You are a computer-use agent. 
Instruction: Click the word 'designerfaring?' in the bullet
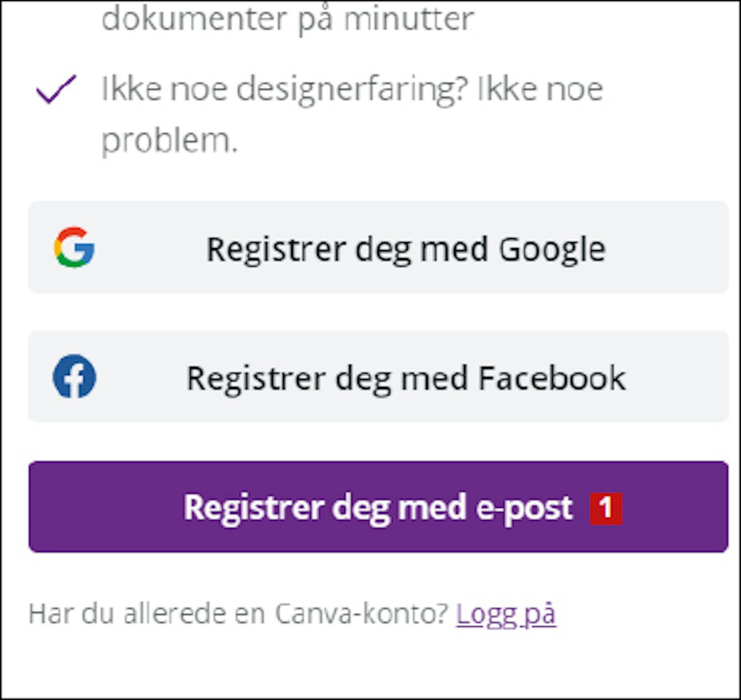352,90
